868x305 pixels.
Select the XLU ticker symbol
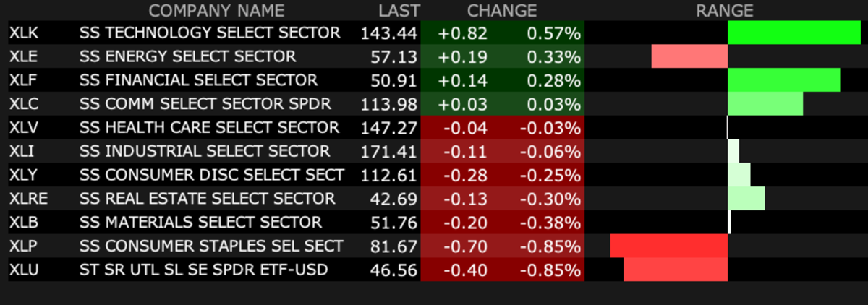coord(23,270)
